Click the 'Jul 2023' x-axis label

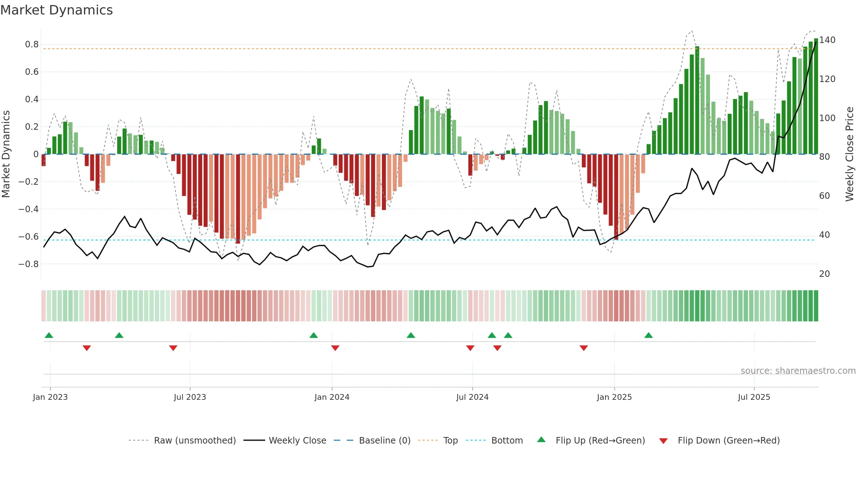190,397
